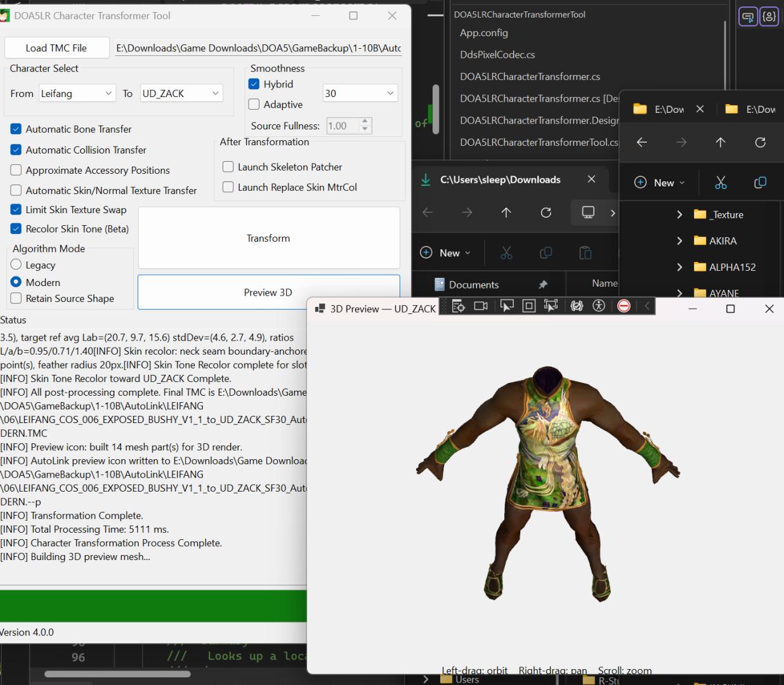Go up one folder in Downloads explorer
Screen dimensions: 784x685
pos(506,212)
